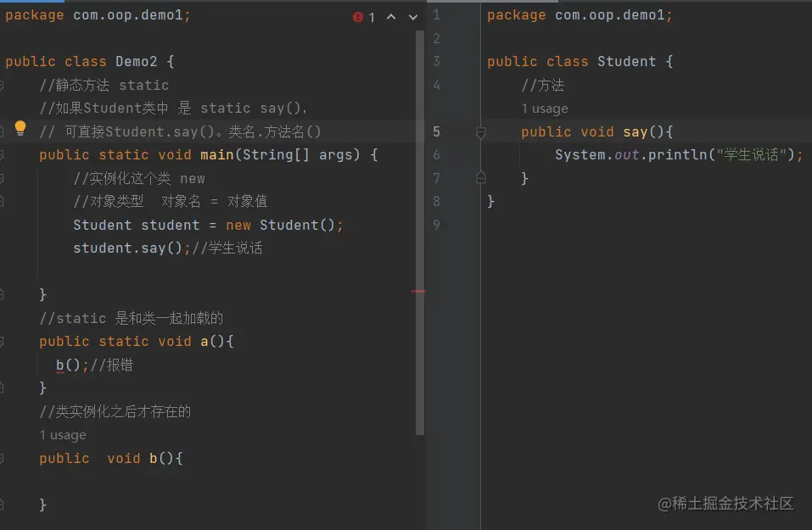Click 'main' method name

[x=217, y=154]
